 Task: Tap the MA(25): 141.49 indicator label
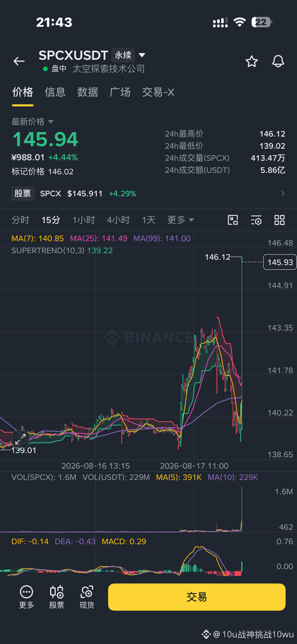[99, 238]
